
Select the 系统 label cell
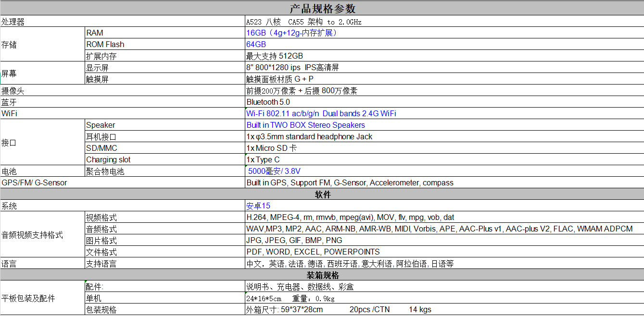[x=123, y=206]
